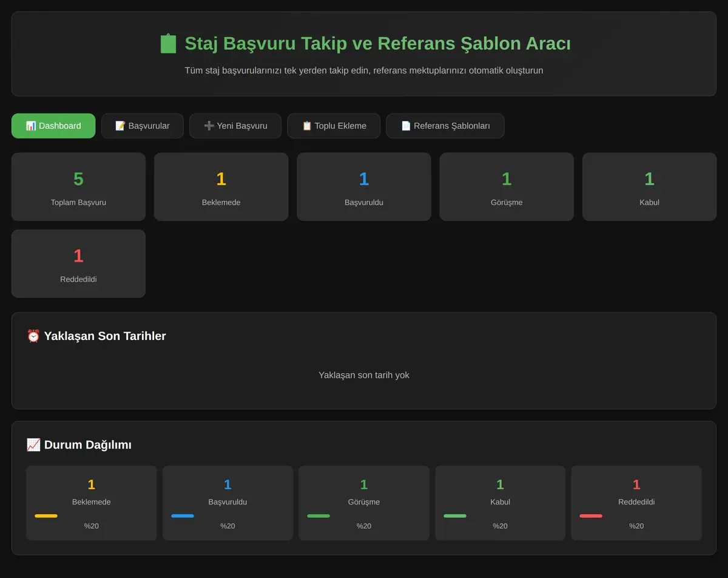Click the 'Yaklaşan son tarih yok' message
This screenshot has height=578, width=728.
(364, 375)
